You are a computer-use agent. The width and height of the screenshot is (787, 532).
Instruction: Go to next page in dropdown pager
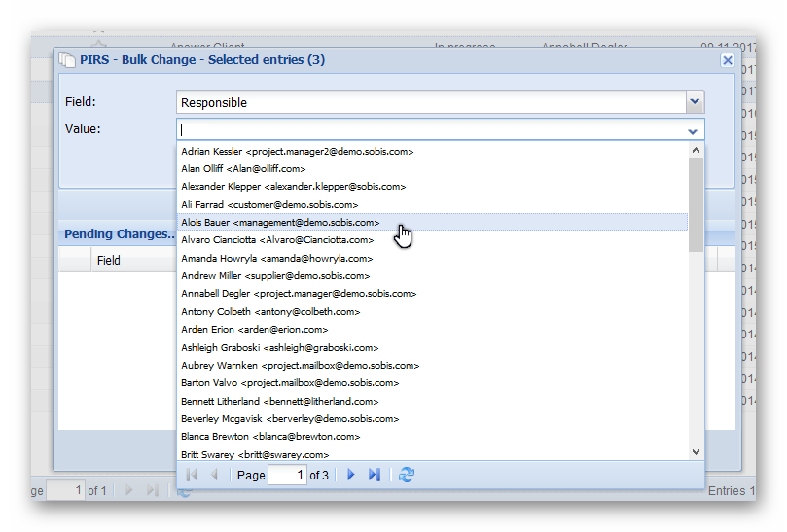click(x=351, y=475)
